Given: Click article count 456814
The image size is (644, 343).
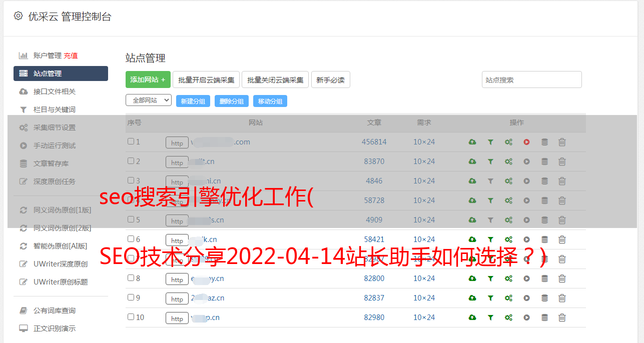Looking at the screenshot, I should (374, 142).
